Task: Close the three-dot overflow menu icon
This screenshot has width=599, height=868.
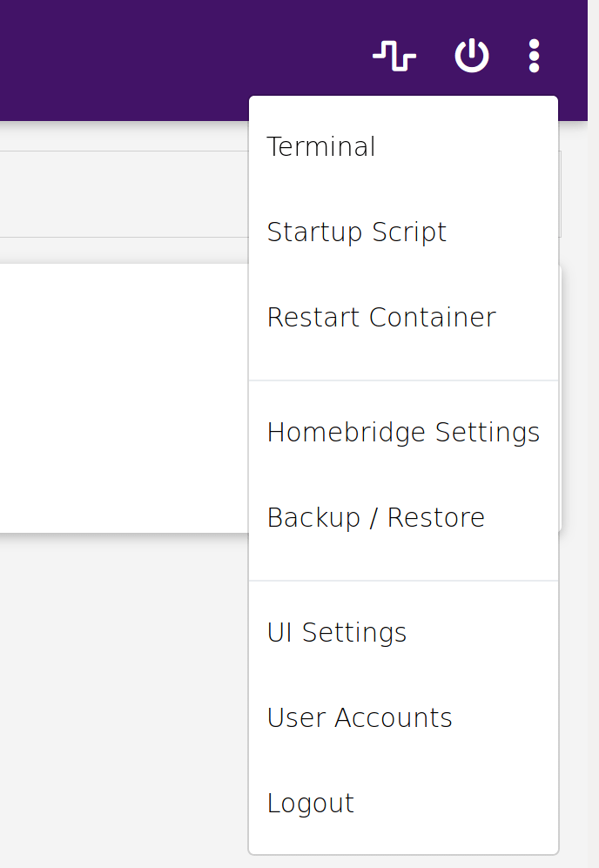Action: coord(534,57)
